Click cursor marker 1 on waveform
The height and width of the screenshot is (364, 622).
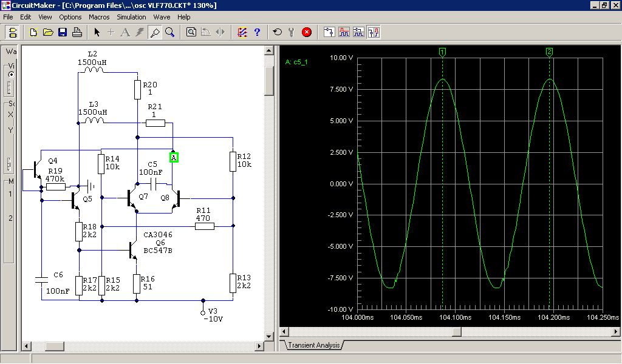443,52
